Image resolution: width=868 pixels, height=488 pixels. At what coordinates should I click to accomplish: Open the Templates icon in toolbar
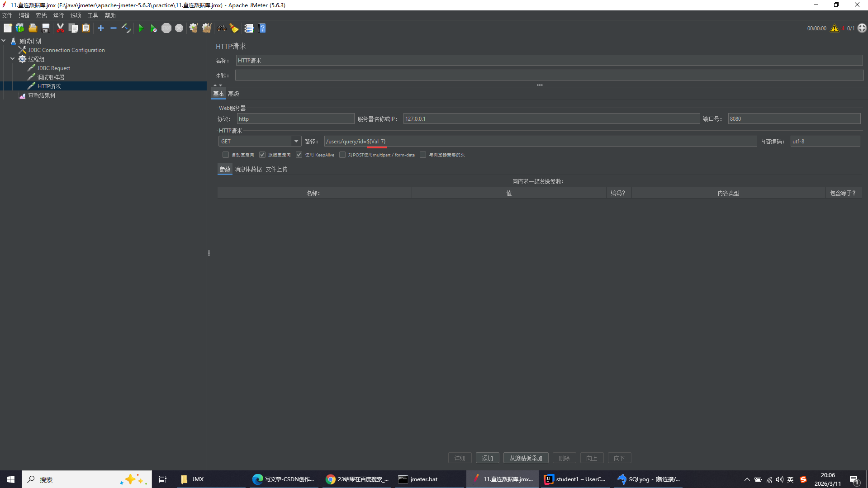(20, 28)
